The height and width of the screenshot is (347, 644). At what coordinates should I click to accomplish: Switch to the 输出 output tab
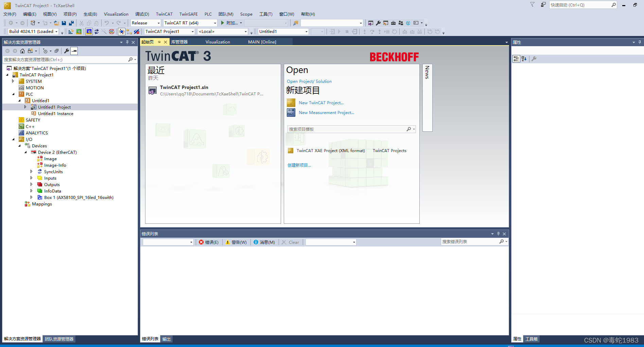[x=166, y=339]
